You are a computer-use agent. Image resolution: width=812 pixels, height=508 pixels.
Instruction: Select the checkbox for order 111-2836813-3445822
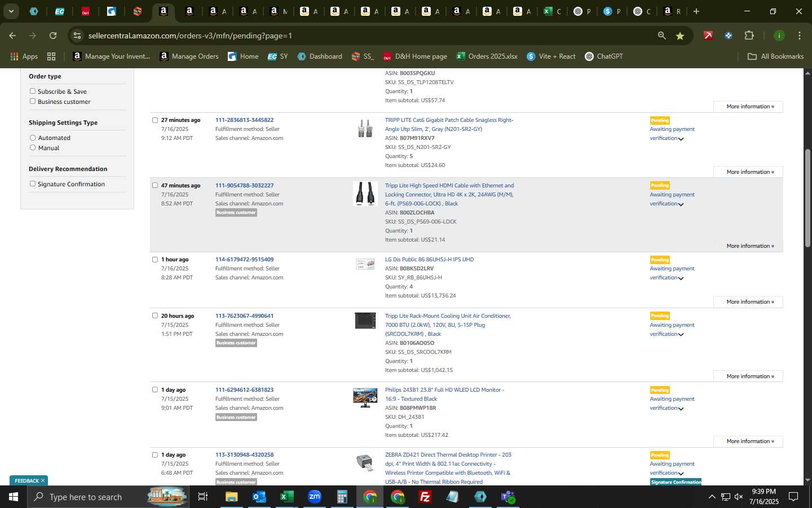[155, 120]
